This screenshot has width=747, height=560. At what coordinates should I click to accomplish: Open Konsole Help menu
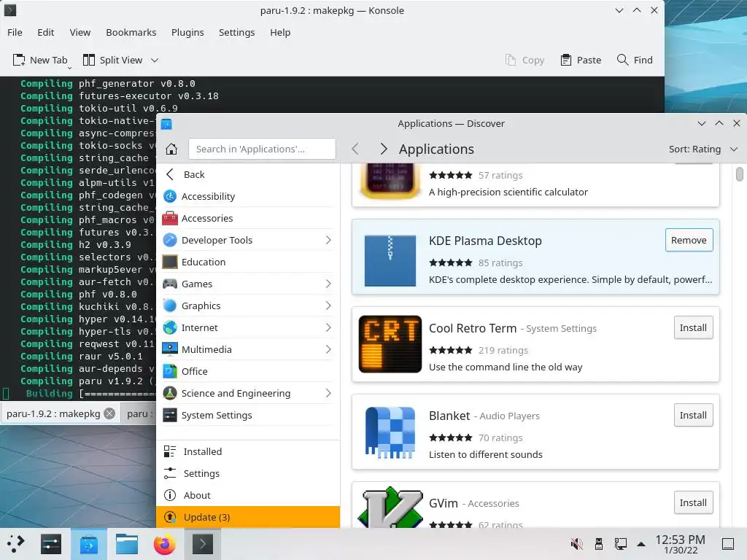tap(280, 32)
